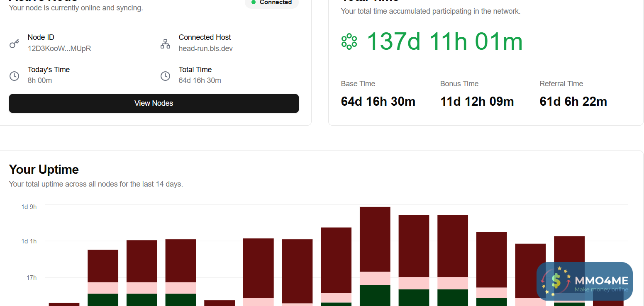Click the Total Time clock icon
644x306 pixels.
click(x=165, y=76)
